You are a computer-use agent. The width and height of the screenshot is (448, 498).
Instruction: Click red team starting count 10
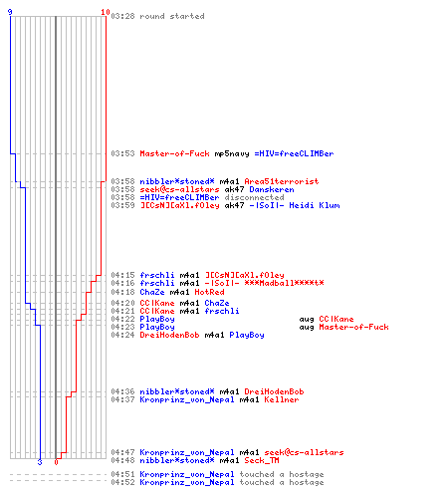click(106, 12)
